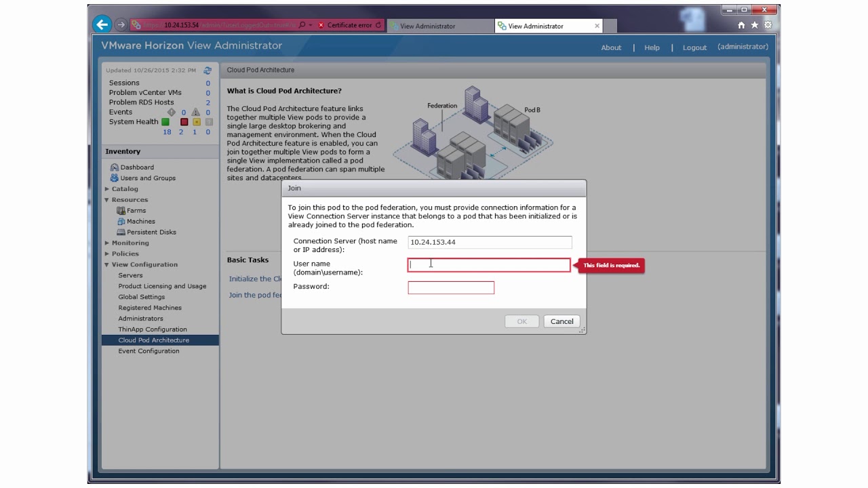868x488 pixels.
Task: Open the About link in header
Action: (611, 47)
